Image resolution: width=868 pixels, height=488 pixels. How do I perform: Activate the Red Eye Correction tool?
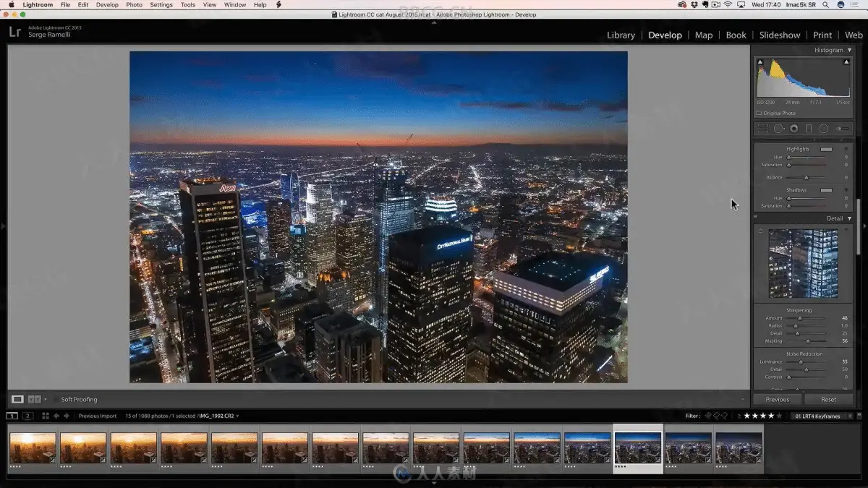tap(793, 129)
